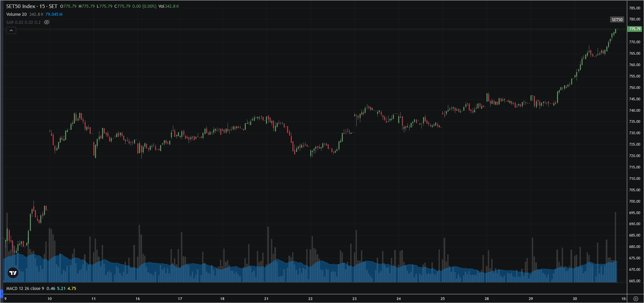
Task: Expand the blue left side panel handle
Action: tap(1, 294)
